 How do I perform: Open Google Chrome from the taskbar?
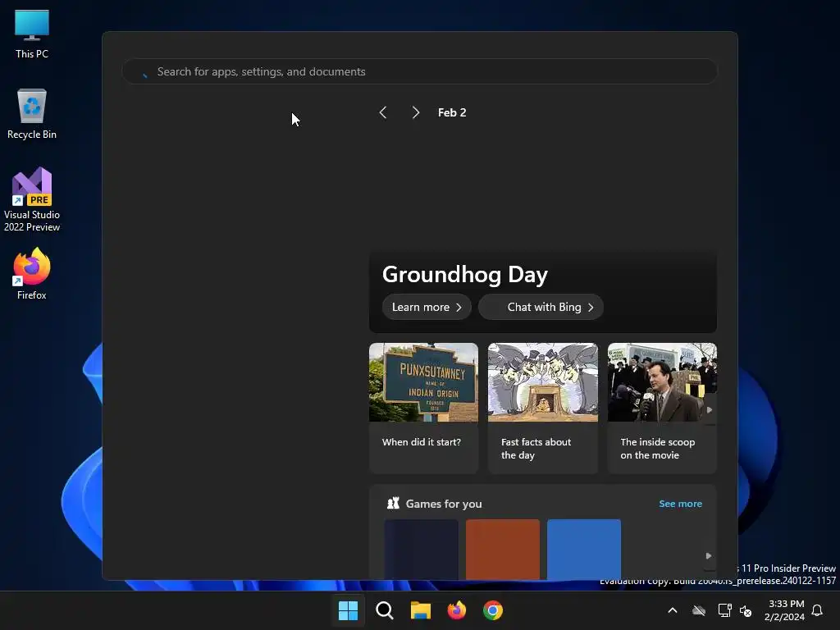tap(493, 610)
